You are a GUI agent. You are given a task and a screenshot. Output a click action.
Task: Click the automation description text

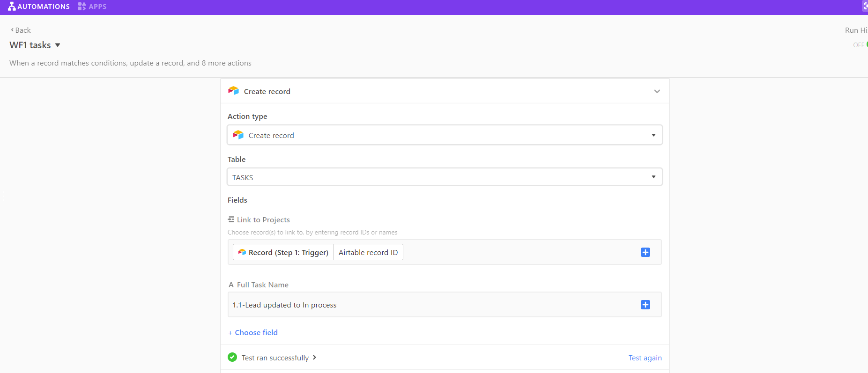pyautogui.click(x=130, y=63)
